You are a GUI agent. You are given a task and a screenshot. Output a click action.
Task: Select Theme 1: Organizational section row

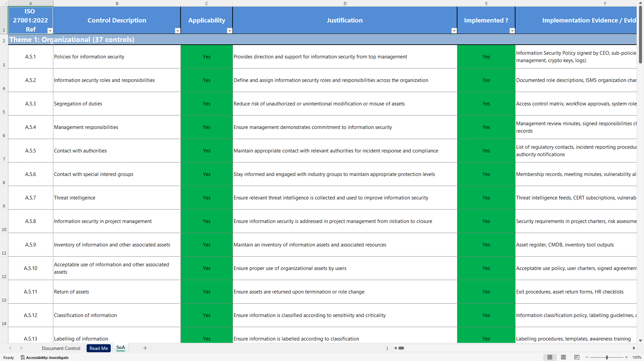[322, 40]
